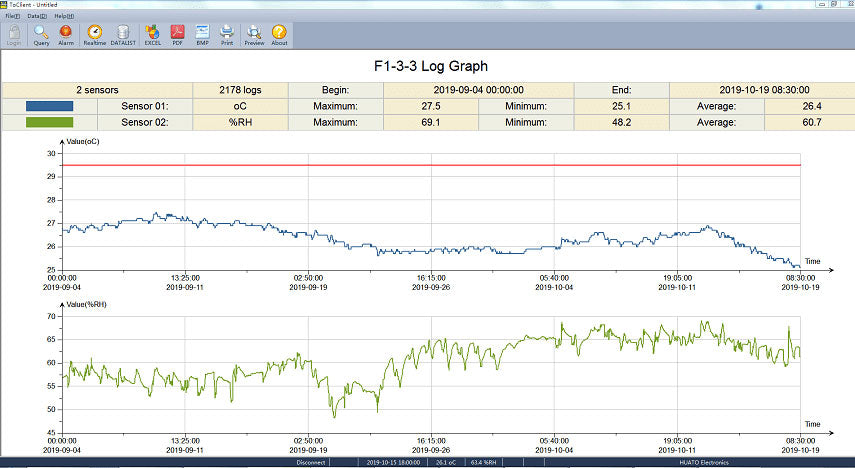Image resolution: width=855 pixels, height=468 pixels.
Task: Open the Alarm settings icon
Action: pyautogui.click(x=66, y=34)
